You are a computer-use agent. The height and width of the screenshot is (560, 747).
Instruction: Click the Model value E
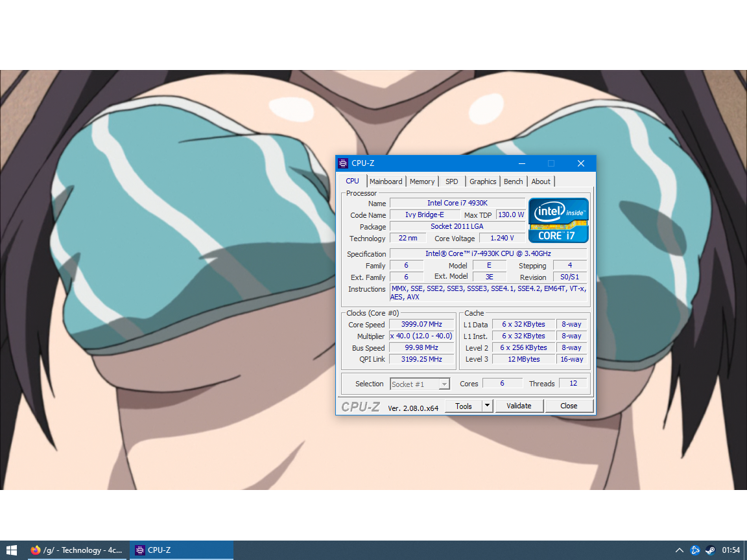[x=490, y=265]
